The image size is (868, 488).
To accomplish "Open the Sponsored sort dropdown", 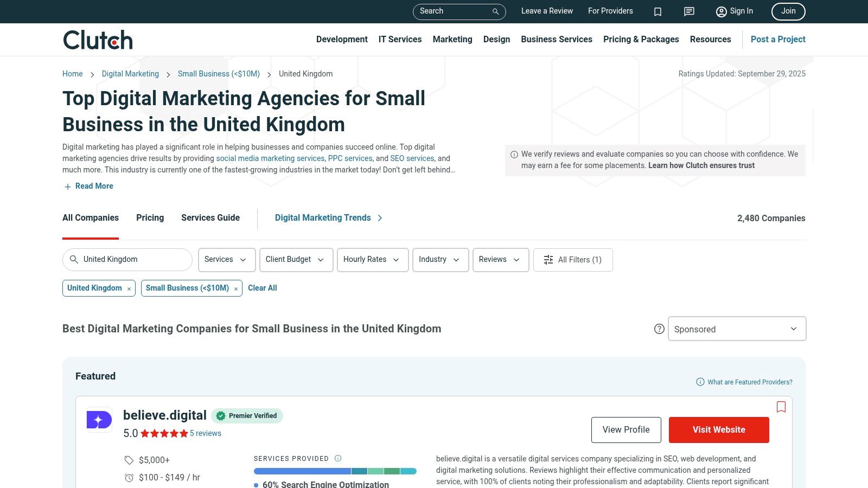I will [736, 329].
